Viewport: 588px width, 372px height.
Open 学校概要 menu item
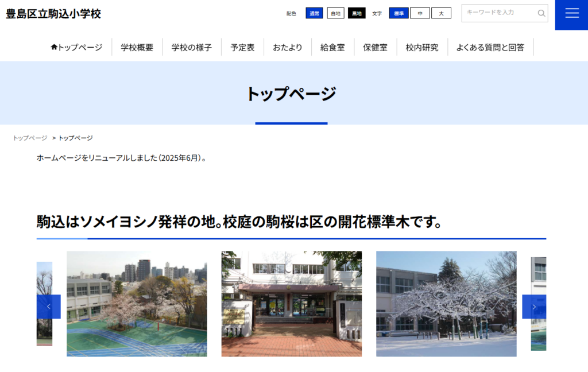[137, 48]
